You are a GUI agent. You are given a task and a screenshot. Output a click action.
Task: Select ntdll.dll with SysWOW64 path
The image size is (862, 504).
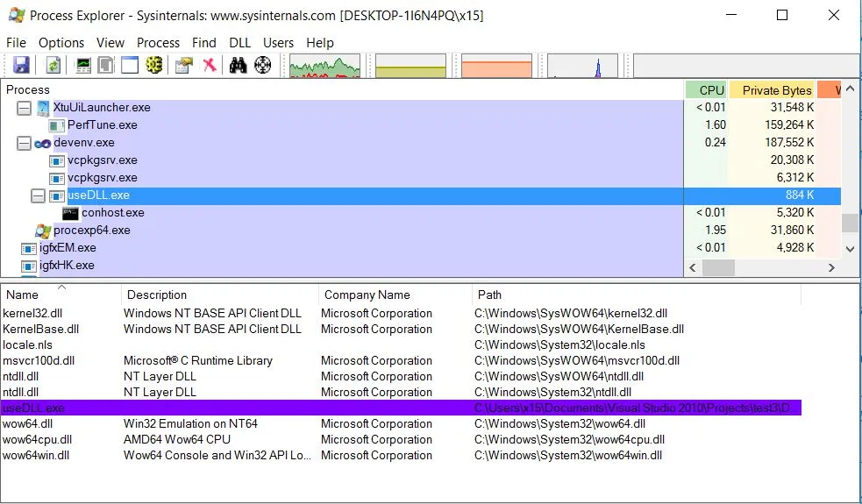pyautogui.click(x=401, y=377)
